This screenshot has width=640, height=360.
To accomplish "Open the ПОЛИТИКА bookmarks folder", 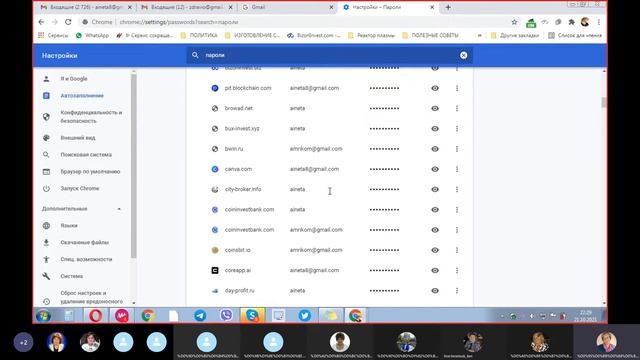I will coord(199,36).
